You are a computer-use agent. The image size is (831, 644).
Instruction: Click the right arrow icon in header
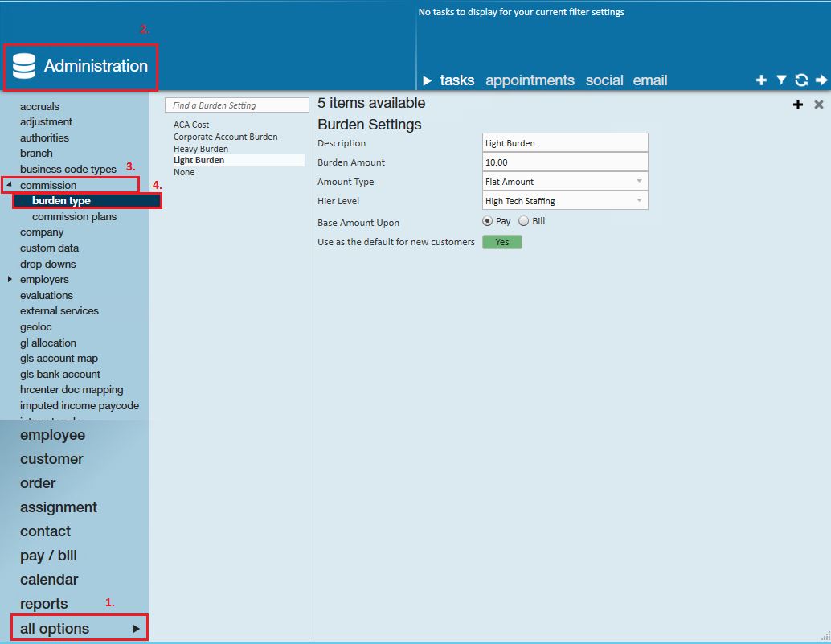tap(821, 80)
